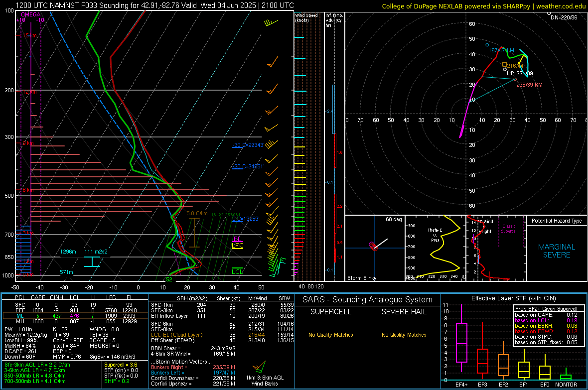
Task: Click 'Effective Layer STP (with CIN)' title
Action: 513,298
